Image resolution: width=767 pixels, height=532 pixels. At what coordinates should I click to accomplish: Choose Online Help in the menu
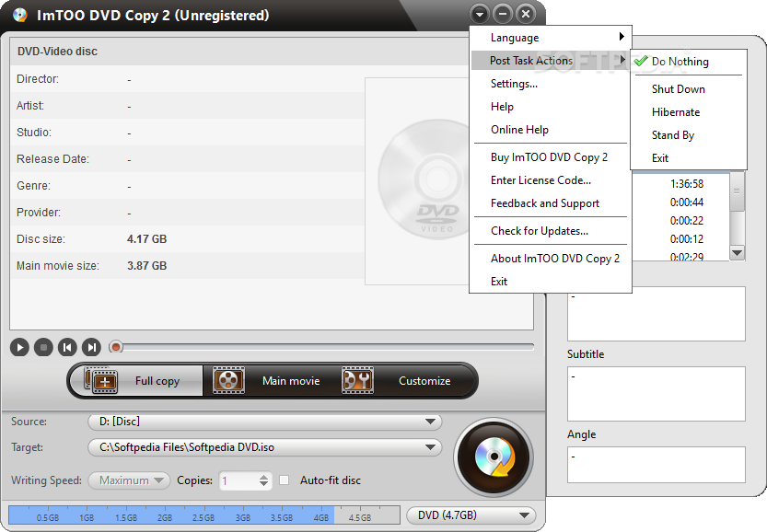(x=551, y=130)
